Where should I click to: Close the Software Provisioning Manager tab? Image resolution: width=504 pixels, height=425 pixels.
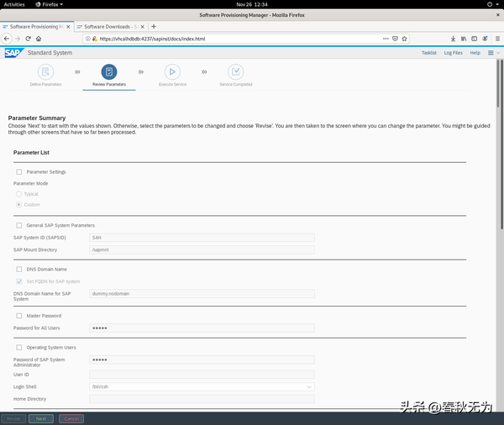pos(68,27)
